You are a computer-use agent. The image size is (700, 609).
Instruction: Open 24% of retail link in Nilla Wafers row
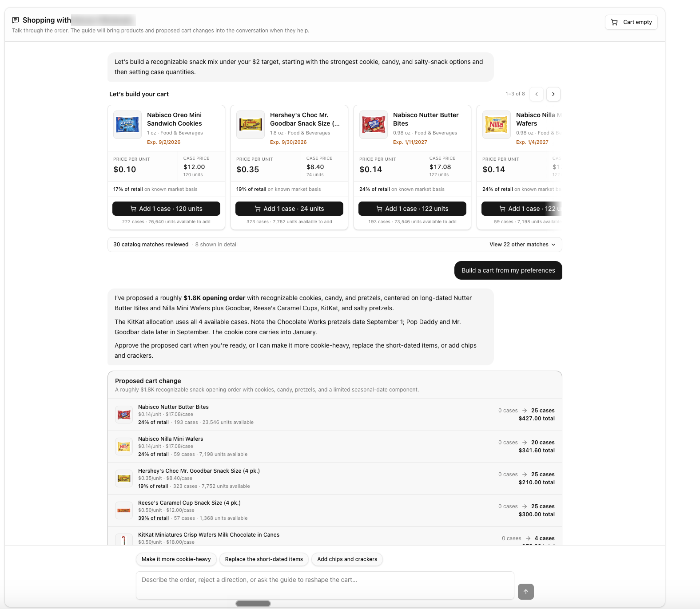(x=153, y=454)
